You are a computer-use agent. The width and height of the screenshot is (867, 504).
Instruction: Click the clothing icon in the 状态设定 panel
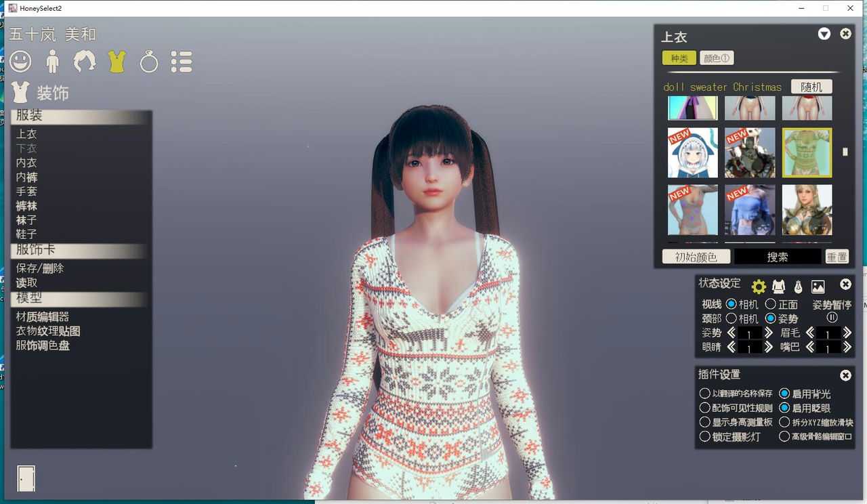coord(779,286)
